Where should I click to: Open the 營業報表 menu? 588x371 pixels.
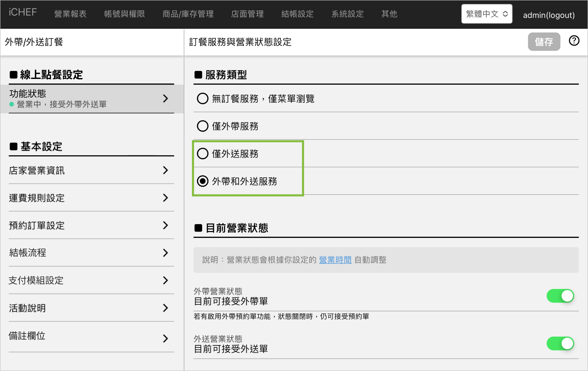pos(70,14)
